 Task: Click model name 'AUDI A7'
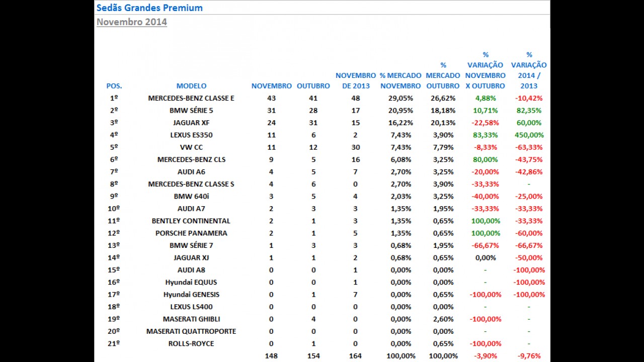point(191,209)
